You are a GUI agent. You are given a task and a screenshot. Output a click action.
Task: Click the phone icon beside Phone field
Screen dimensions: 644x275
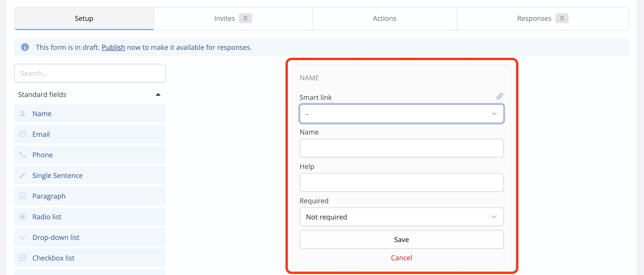point(23,155)
